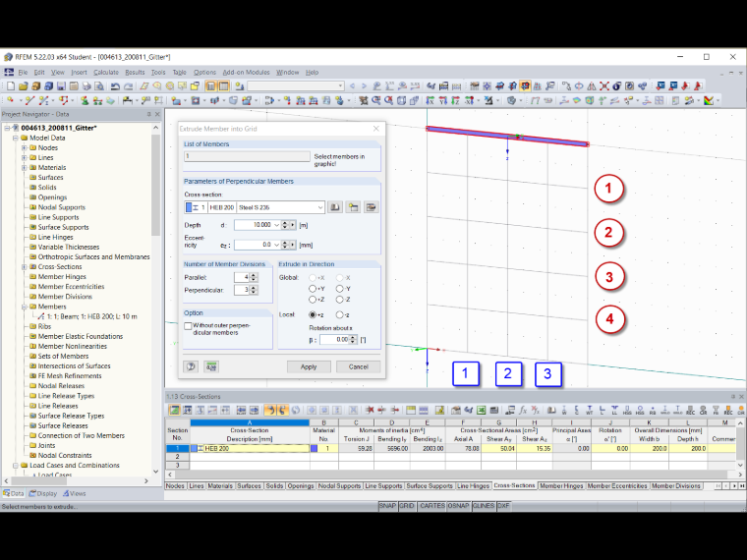Click the Rotation about x β input field

(335, 340)
